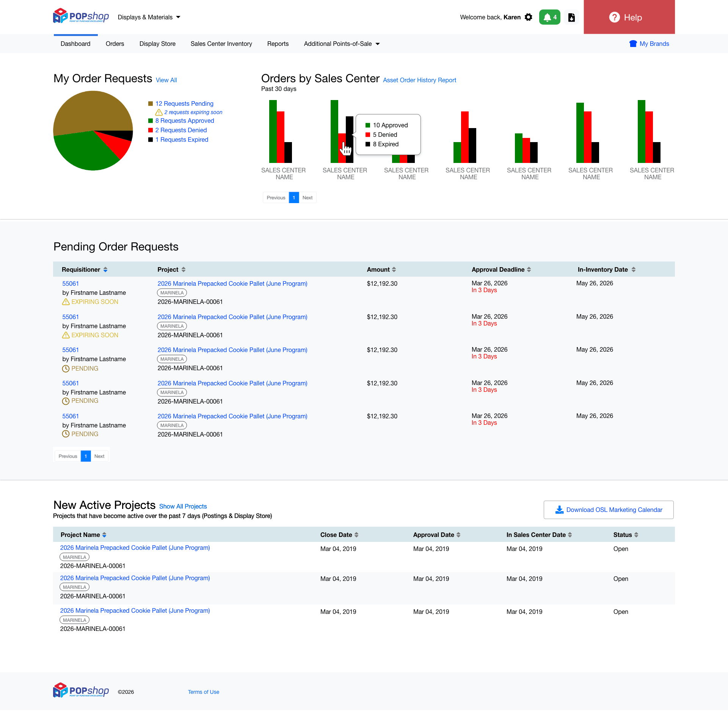Open View All order requests link
The image size is (728, 712).
pos(166,80)
